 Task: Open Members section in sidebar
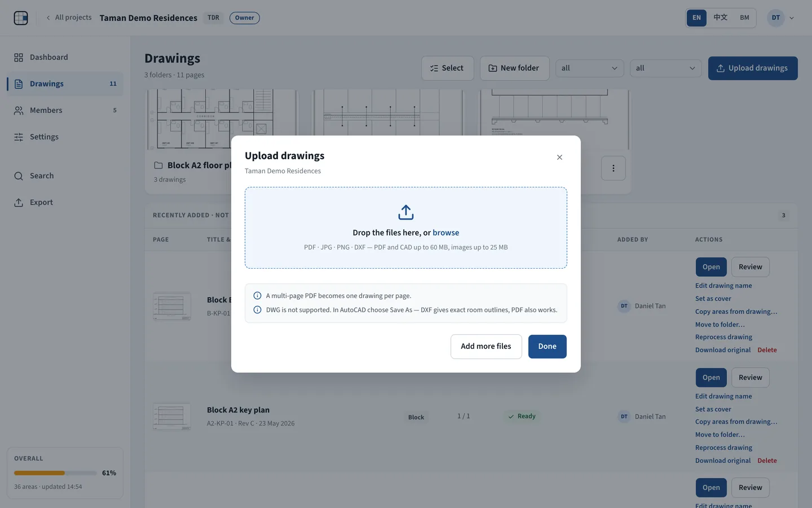65,111
